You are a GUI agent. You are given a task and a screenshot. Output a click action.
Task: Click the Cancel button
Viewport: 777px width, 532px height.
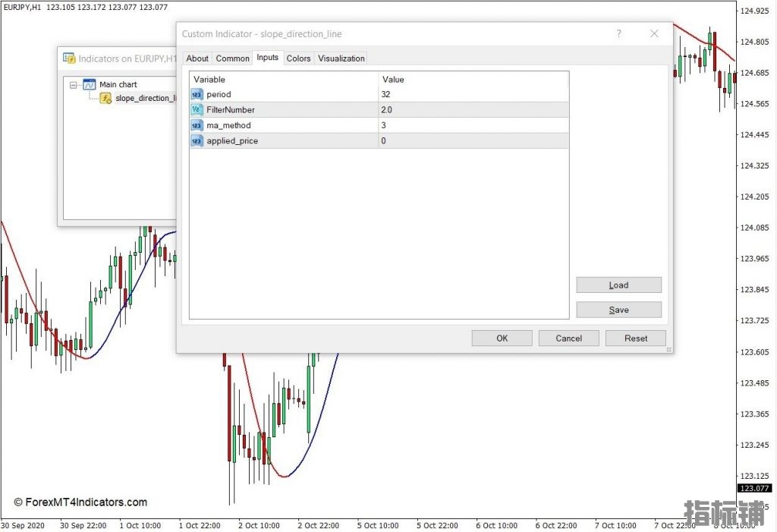569,338
